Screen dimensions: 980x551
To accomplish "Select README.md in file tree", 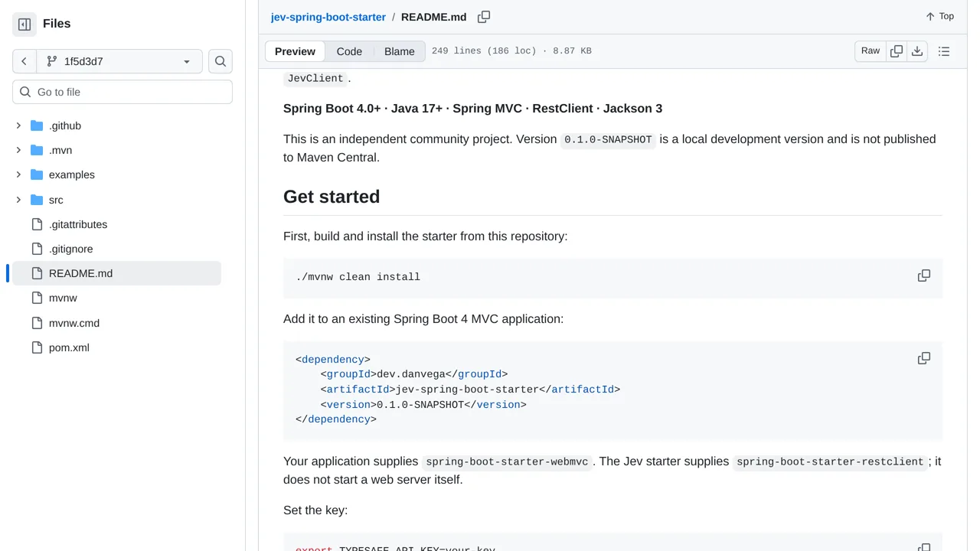I will [116, 273].
